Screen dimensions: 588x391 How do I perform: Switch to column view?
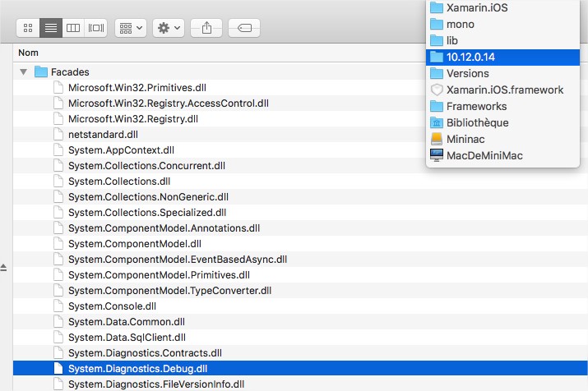click(73, 28)
